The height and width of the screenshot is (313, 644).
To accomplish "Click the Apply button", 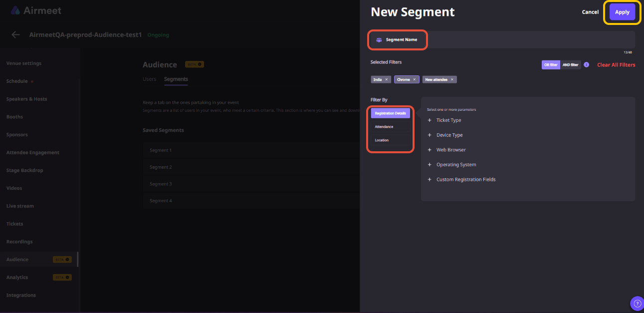I will click(622, 12).
